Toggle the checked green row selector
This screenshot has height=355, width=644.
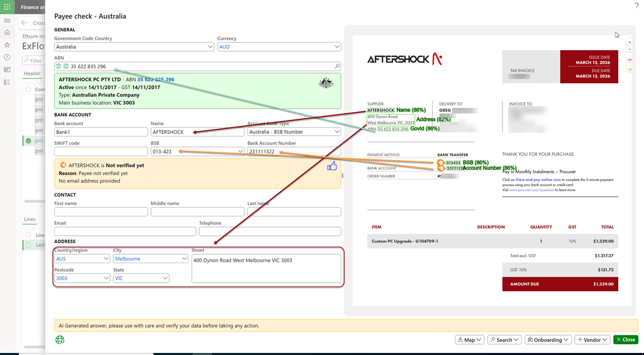click(28, 141)
